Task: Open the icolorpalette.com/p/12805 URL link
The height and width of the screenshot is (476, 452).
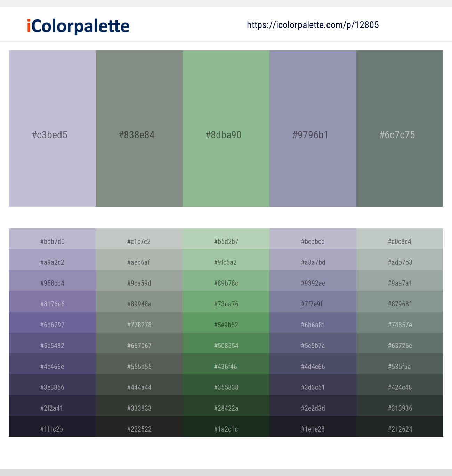Action: click(313, 25)
